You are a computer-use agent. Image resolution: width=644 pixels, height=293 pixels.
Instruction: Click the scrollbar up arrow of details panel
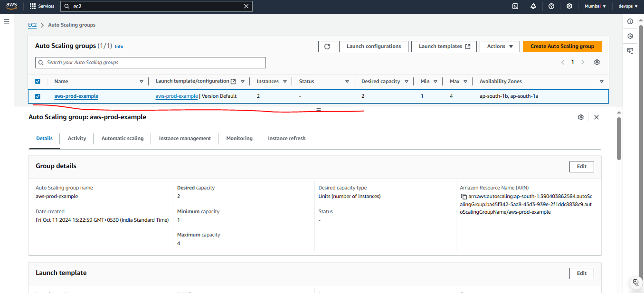point(619,113)
